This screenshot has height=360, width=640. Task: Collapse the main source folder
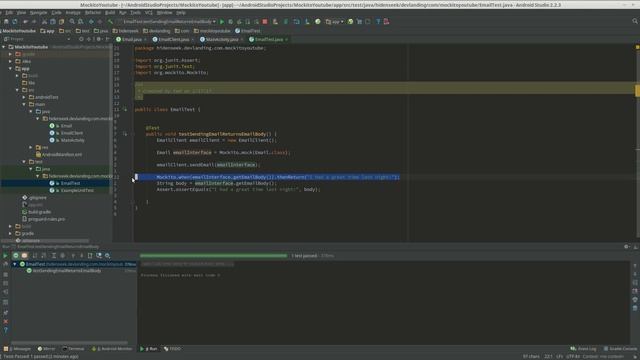pos(24,104)
